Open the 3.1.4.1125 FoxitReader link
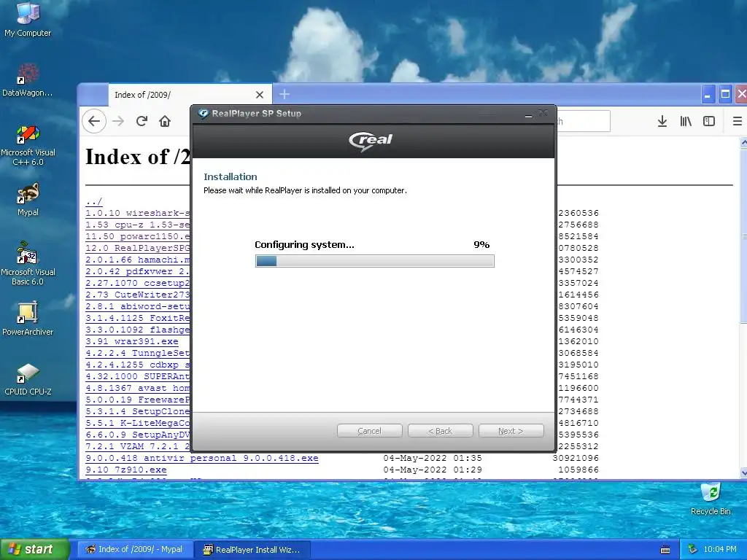The image size is (747, 560). 138,318
